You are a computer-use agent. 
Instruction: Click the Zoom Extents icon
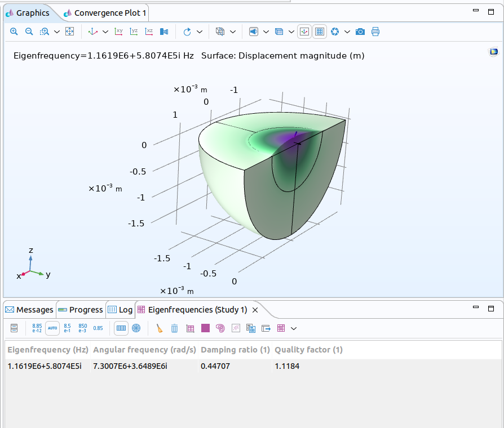click(x=69, y=32)
